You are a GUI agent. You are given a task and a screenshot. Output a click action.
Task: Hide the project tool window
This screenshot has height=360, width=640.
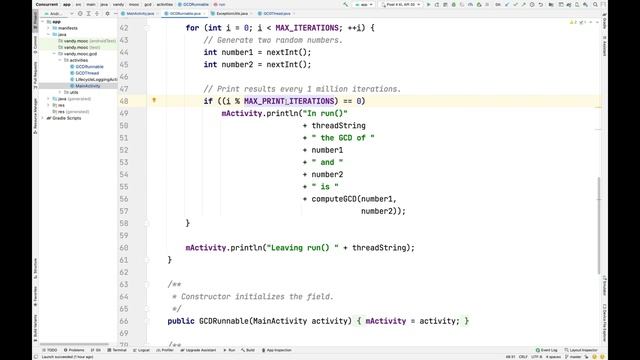[x=115, y=13]
